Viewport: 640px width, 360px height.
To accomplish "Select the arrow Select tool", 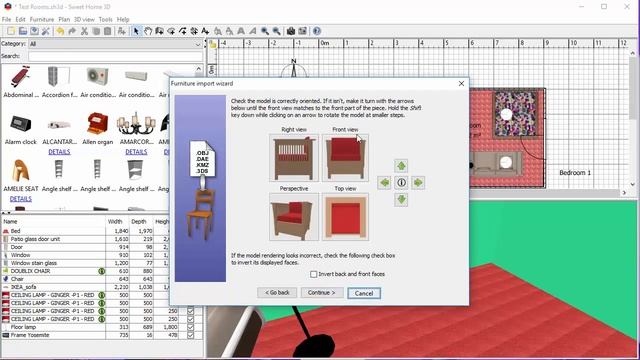I will pyautogui.click(x=136, y=31).
